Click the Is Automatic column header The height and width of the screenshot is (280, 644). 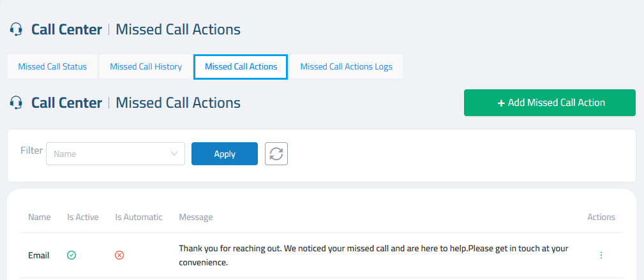(x=139, y=217)
